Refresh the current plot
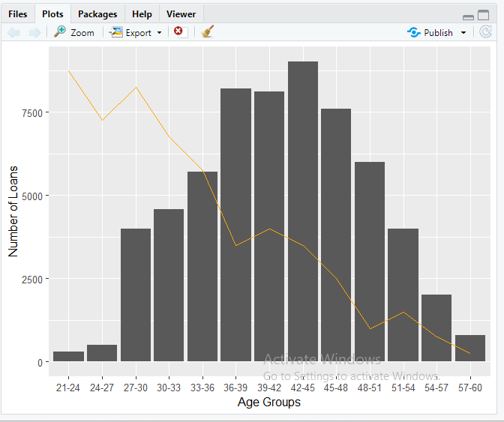The height and width of the screenshot is (422, 504). pos(485,31)
